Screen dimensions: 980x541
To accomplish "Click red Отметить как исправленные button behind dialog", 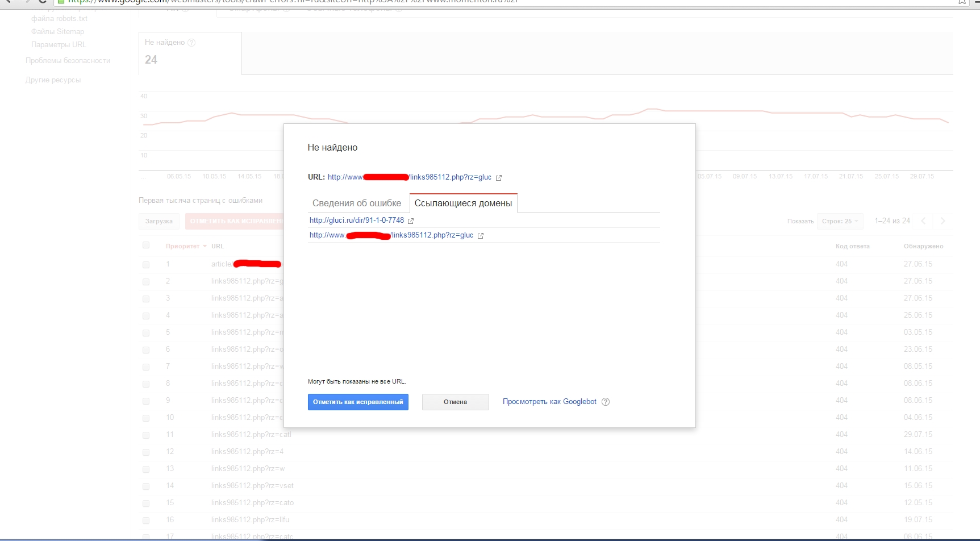I will pos(234,221).
